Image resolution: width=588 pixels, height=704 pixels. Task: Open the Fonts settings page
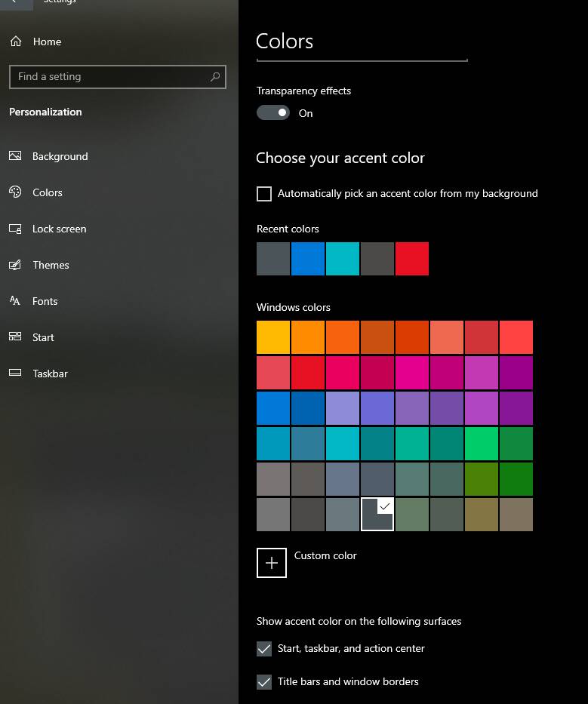click(45, 301)
